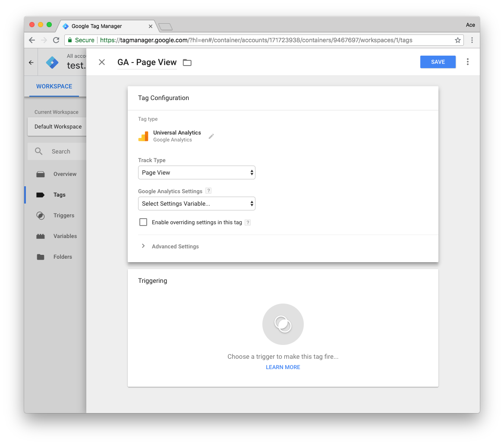
Task: Click the Google Tag Manager logo icon
Action: pyautogui.click(x=52, y=62)
